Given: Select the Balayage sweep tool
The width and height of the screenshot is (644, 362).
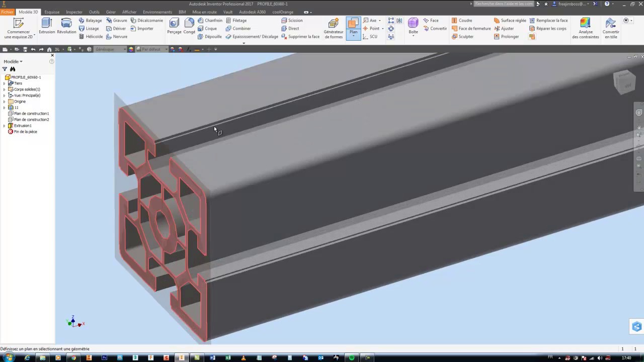Looking at the screenshot, I should [91, 21].
